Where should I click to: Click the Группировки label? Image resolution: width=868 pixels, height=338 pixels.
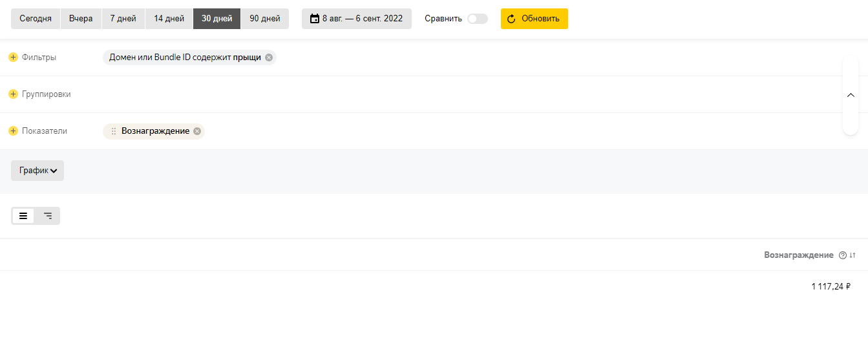pyautogui.click(x=47, y=94)
